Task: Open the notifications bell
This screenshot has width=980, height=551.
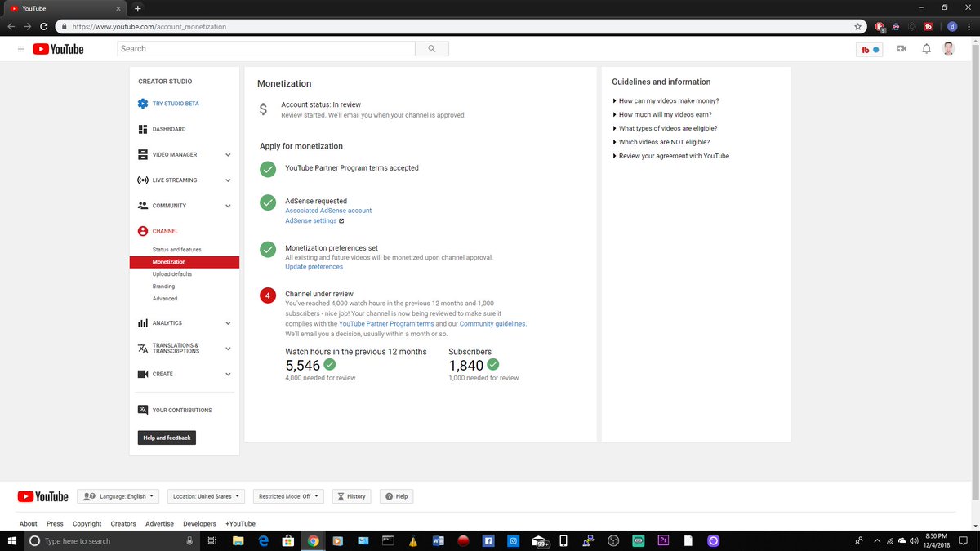Action: point(926,49)
